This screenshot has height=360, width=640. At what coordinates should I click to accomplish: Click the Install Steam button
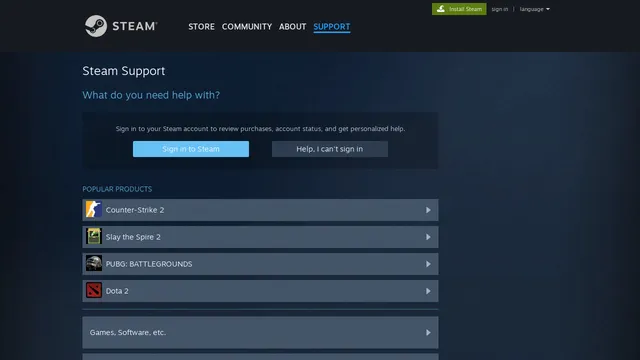459,9
